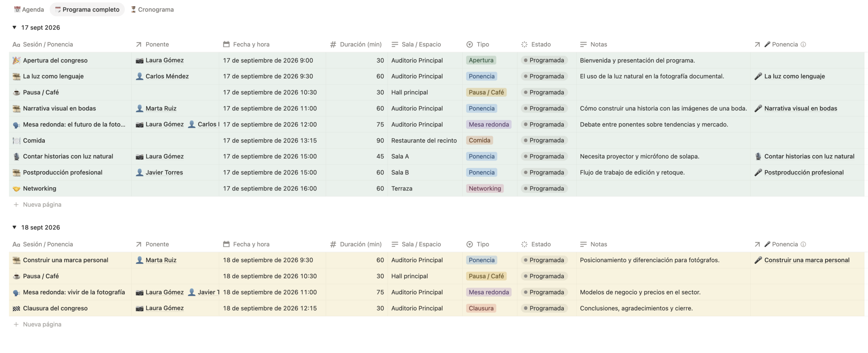
Task: Click the info icon beside Ponencia column in 18 sept group
Action: pyautogui.click(x=803, y=244)
